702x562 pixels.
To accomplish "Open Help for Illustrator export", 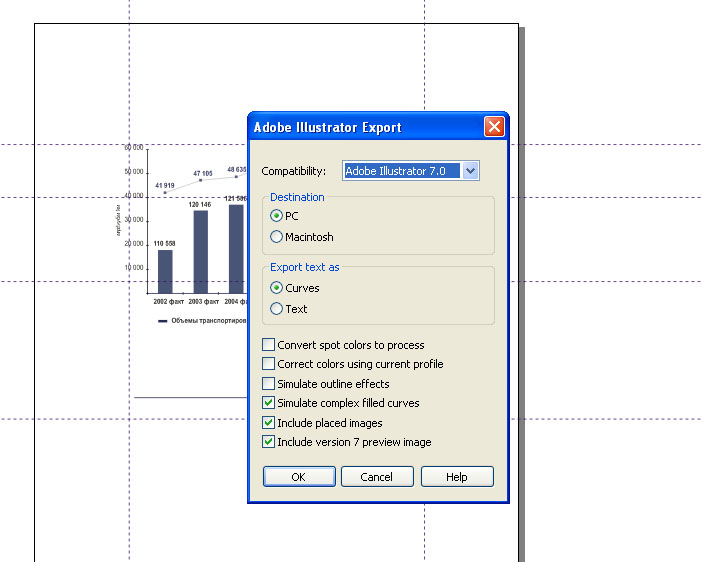I will (x=457, y=476).
